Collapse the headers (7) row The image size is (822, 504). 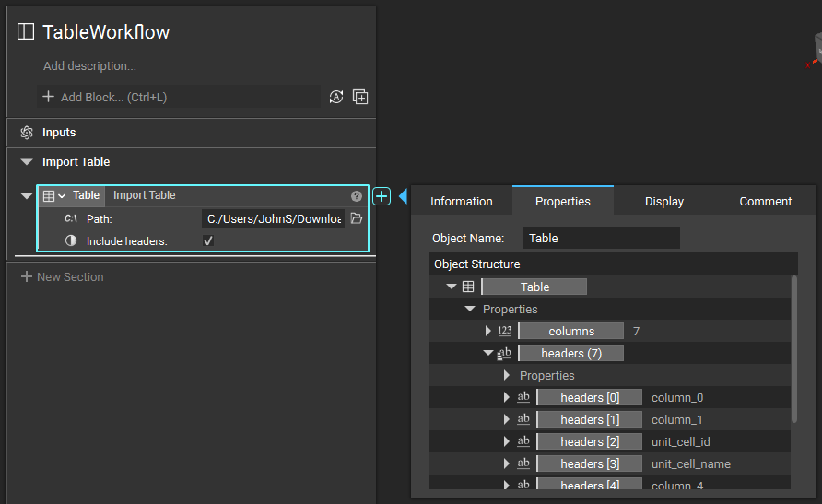point(488,353)
